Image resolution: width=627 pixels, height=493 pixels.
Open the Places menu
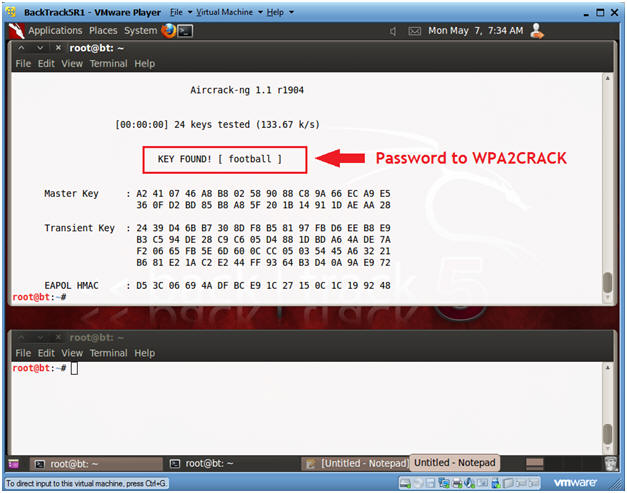(103, 31)
